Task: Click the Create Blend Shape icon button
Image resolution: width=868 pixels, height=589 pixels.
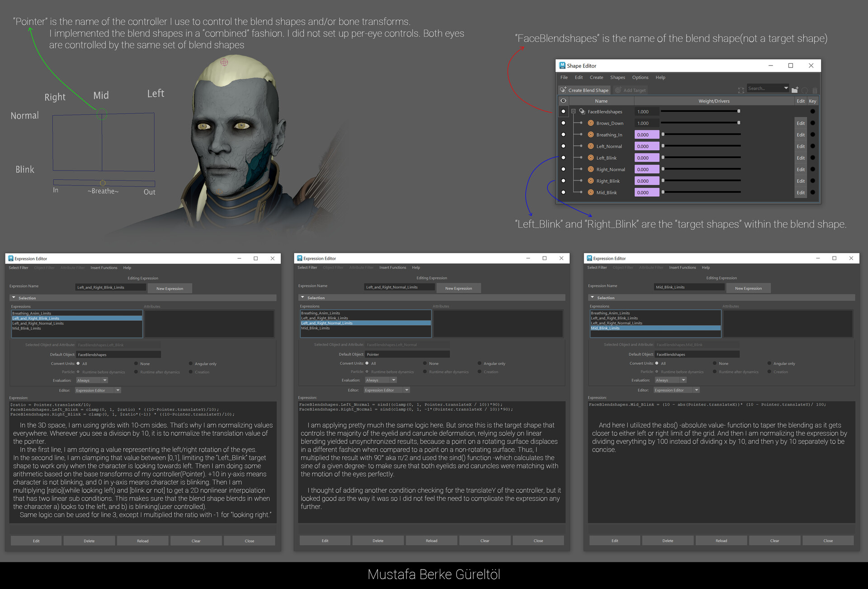Action: click(563, 90)
